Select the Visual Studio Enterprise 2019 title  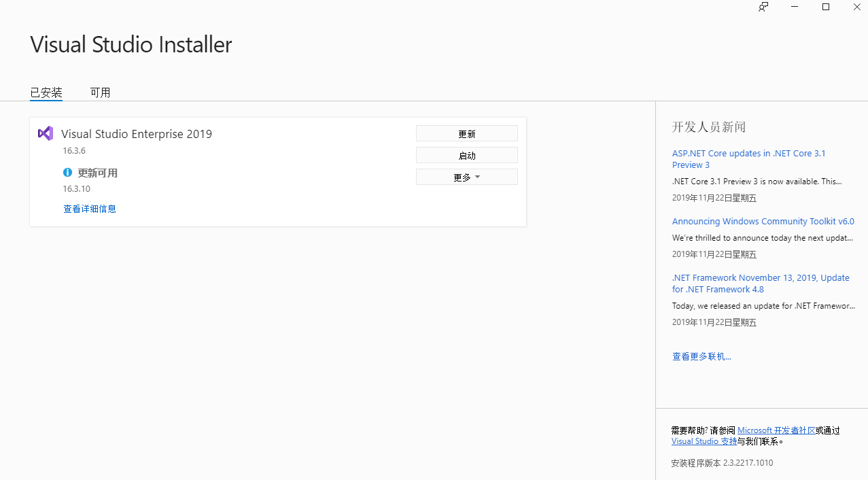pyautogui.click(x=137, y=134)
